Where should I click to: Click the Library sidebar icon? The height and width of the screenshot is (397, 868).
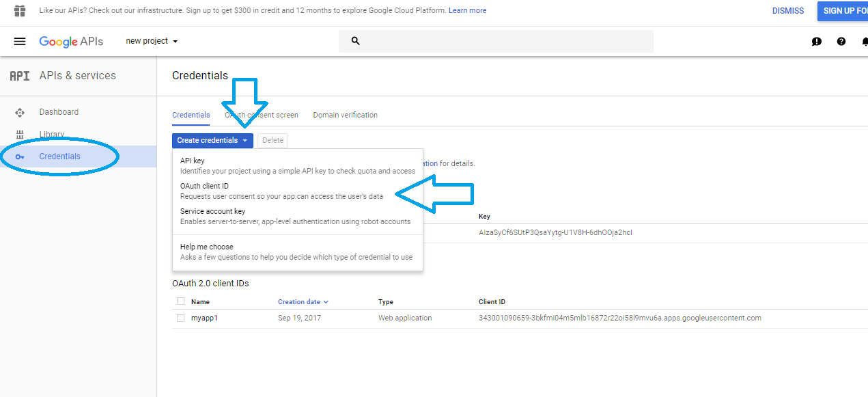pyautogui.click(x=20, y=135)
